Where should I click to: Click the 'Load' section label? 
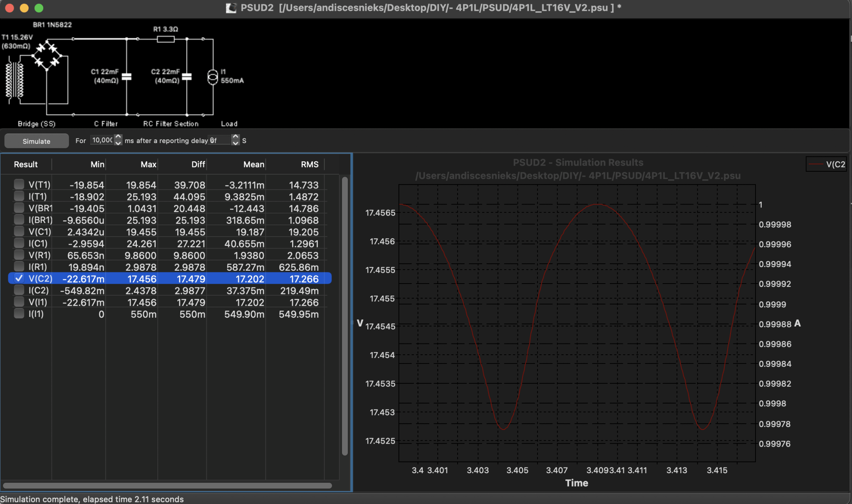(x=229, y=124)
